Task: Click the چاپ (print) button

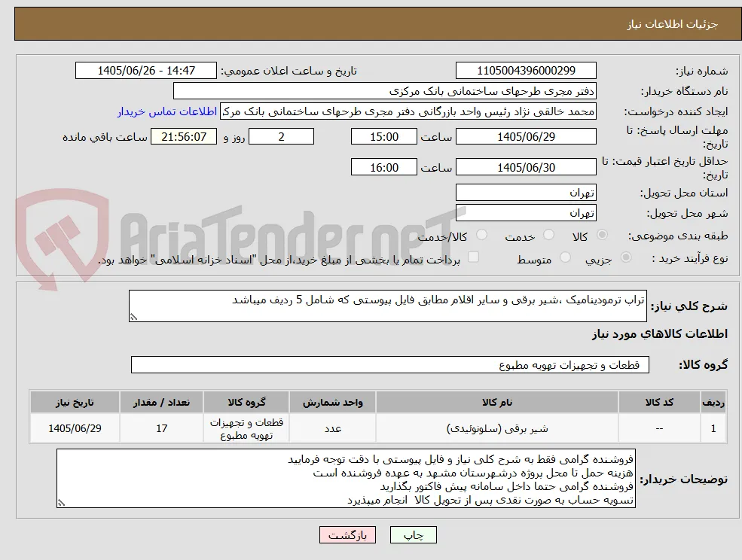Action: tap(413, 535)
